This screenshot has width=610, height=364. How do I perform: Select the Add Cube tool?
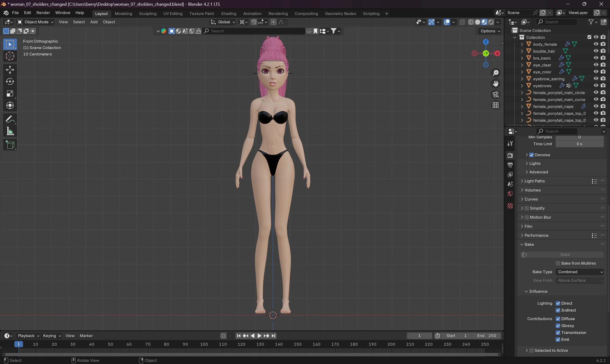[x=10, y=145]
